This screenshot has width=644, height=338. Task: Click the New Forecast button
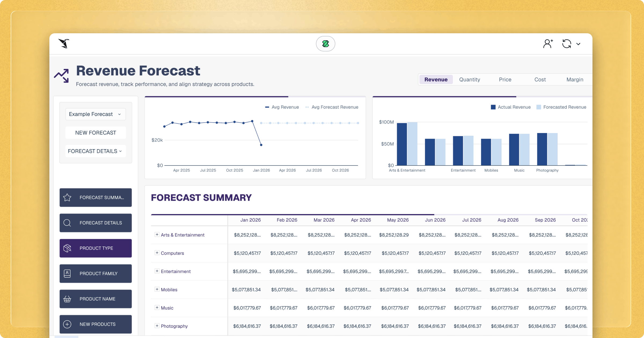(95, 133)
